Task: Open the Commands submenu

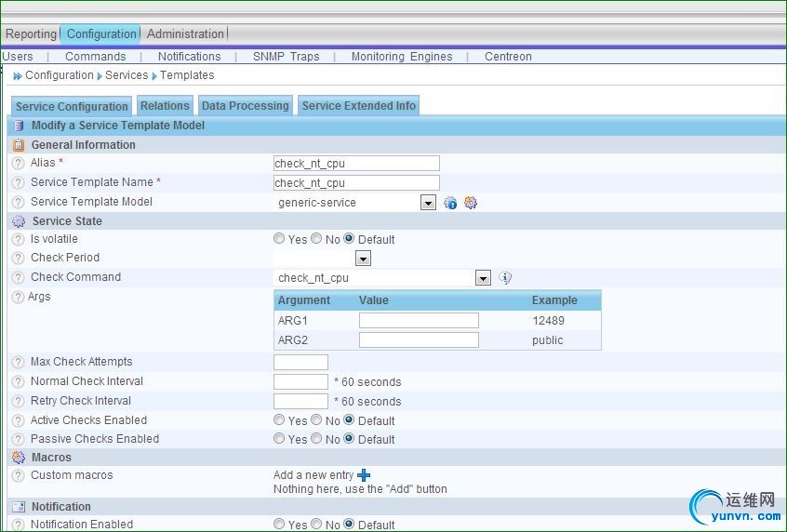Action: click(96, 57)
